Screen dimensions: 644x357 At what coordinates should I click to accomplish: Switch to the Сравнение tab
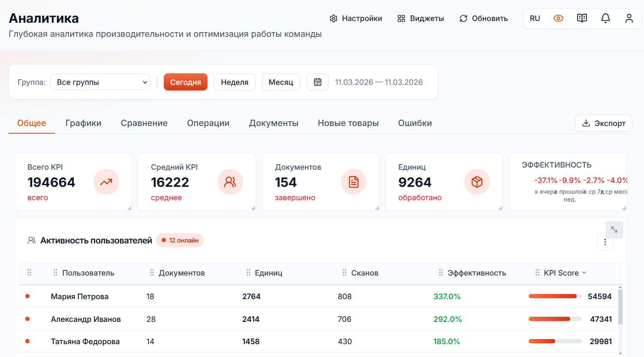144,123
